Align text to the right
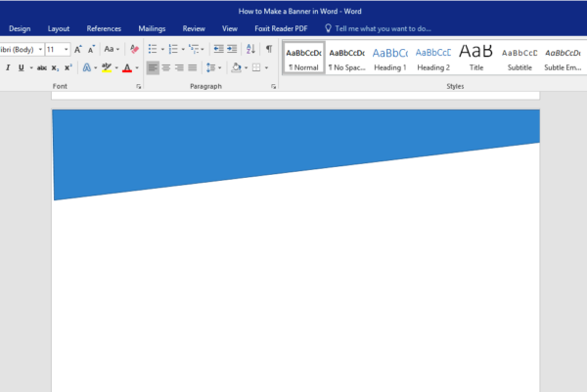 179,67
